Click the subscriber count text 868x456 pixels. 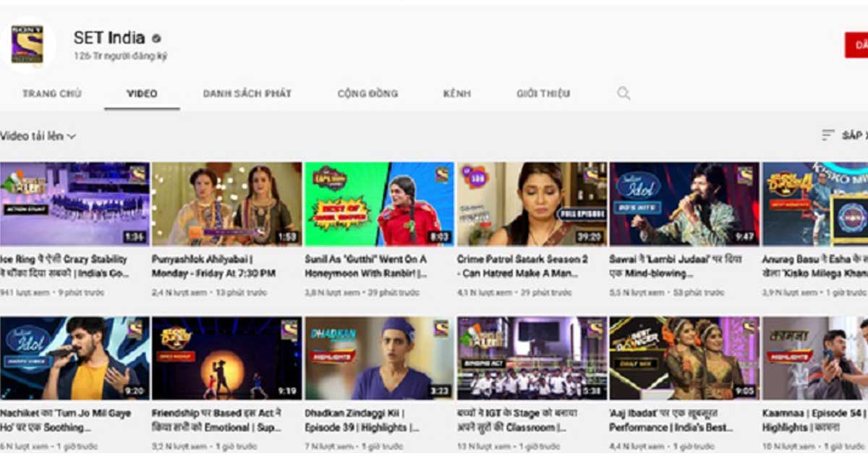(119, 56)
